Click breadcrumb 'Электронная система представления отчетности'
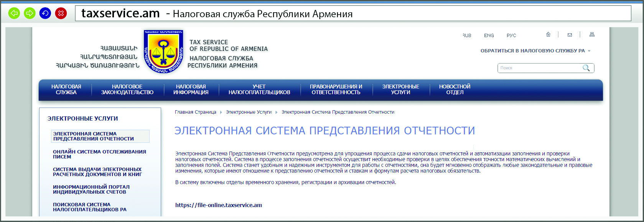 click(338, 112)
